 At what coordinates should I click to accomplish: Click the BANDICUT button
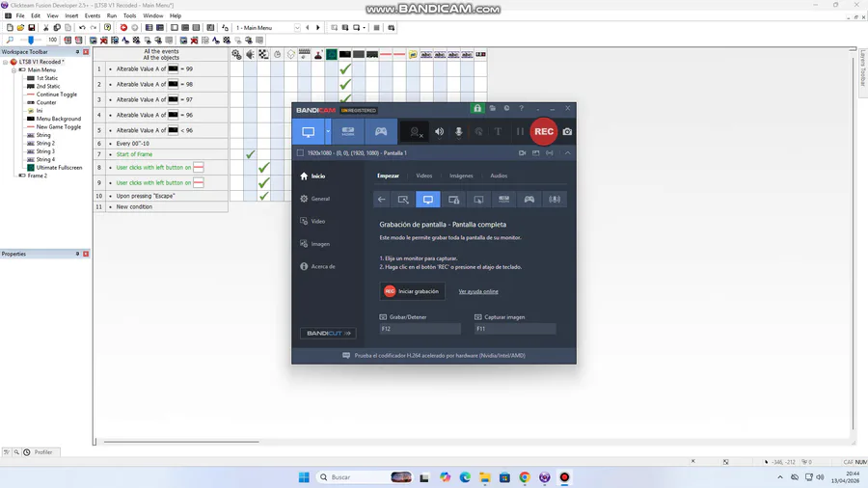click(328, 333)
